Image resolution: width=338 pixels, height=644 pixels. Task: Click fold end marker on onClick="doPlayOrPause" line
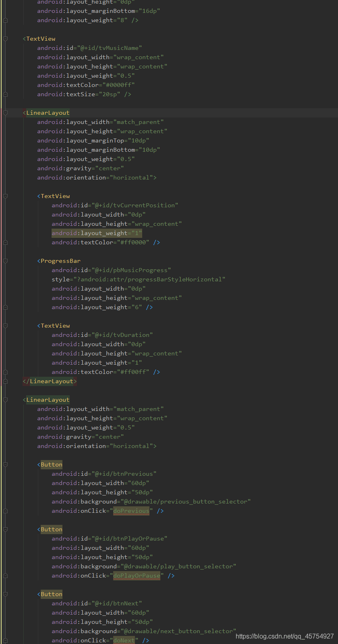tap(5, 576)
